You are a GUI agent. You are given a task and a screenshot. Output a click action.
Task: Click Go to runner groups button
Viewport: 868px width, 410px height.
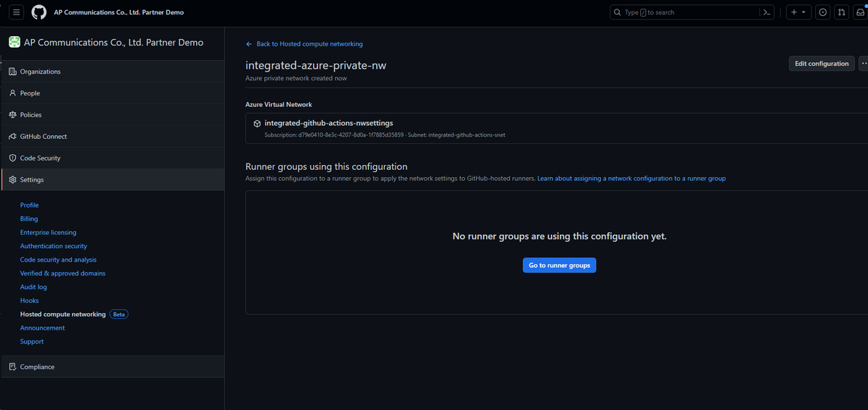[559, 265]
